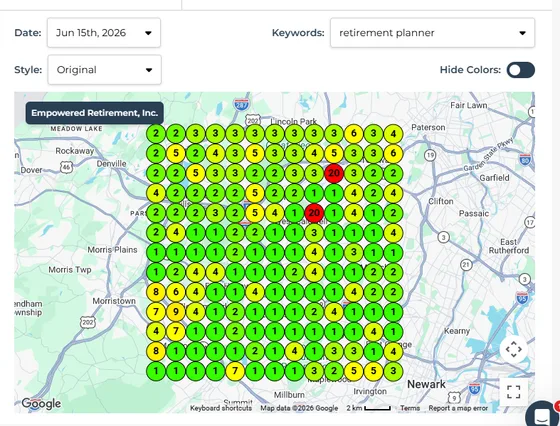The width and height of the screenshot is (560, 426).
Task: Click the Empowered Retirement, Inc. label
Action: point(95,113)
